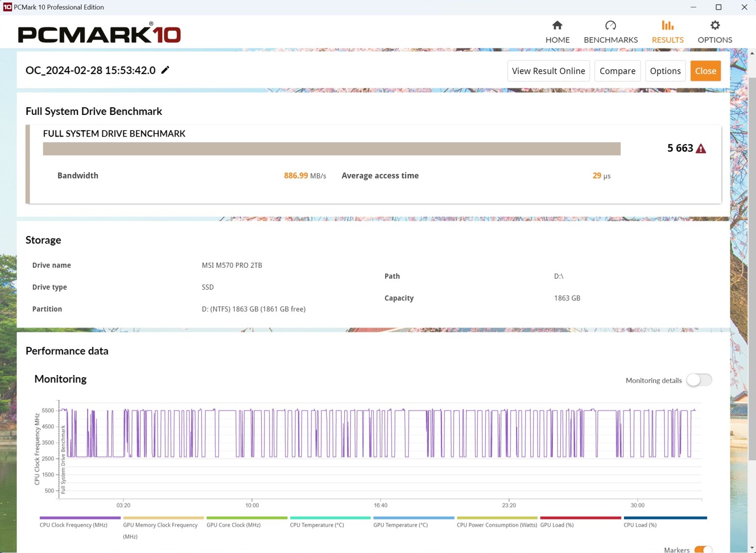Click the partition value D: (NTFS) 1863 GB

[254, 309]
